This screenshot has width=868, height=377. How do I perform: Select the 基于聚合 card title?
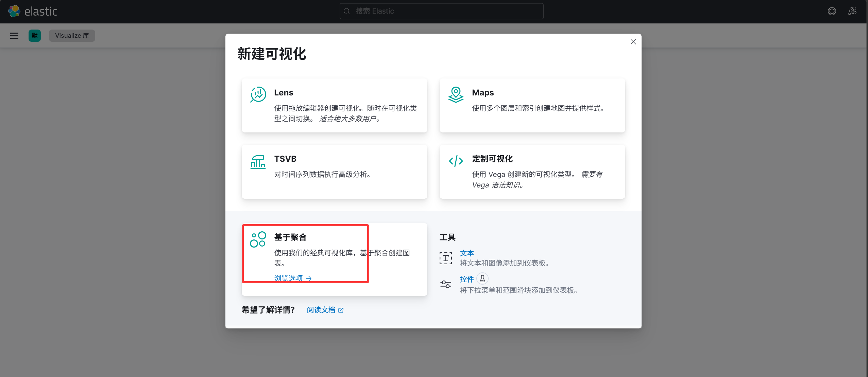290,237
